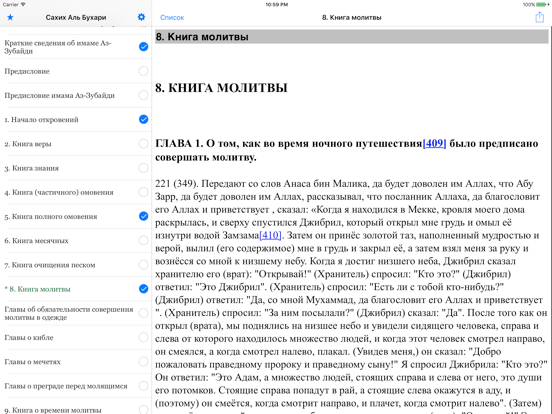Tap the Сахих Аль Бухари sidebar title
Screen dimensions: 552x414
point(76,17)
